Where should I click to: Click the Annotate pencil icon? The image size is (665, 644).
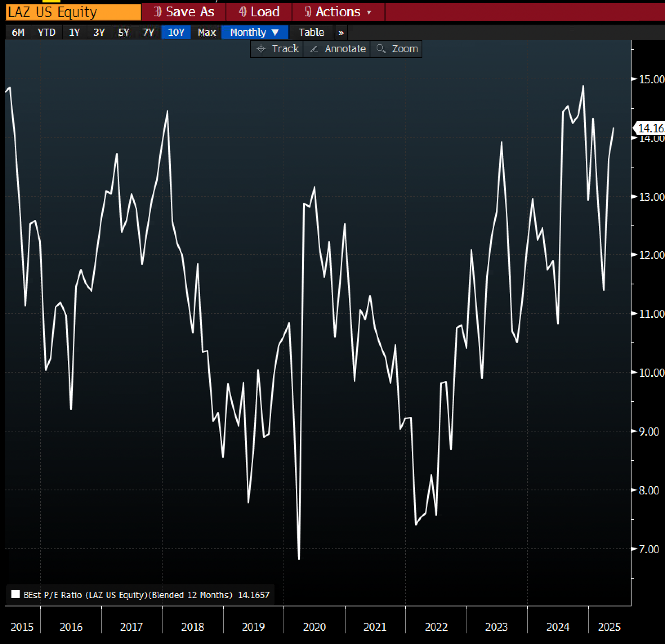[314, 49]
